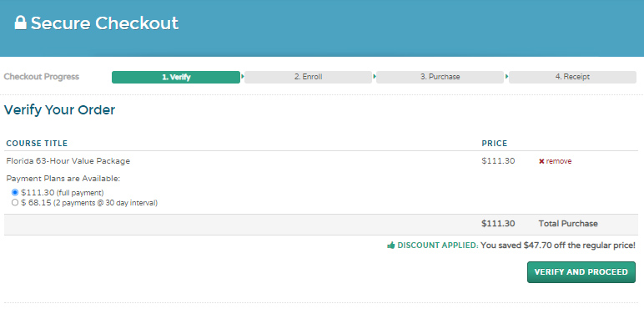Click the thumbs-up discount icon
This screenshot has height=314, width=644.
click(390, 246)
